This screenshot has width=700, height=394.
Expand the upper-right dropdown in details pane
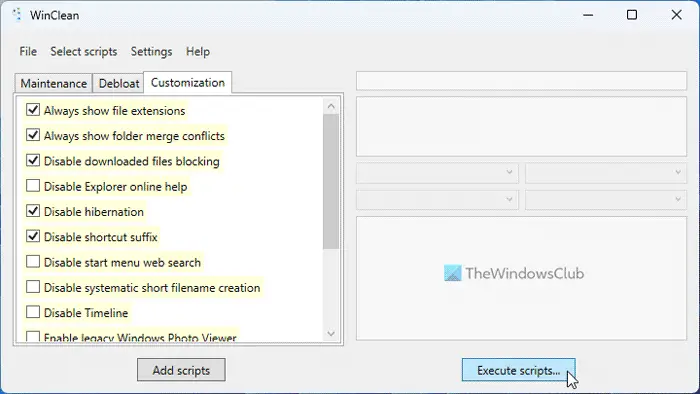[606, 173]
